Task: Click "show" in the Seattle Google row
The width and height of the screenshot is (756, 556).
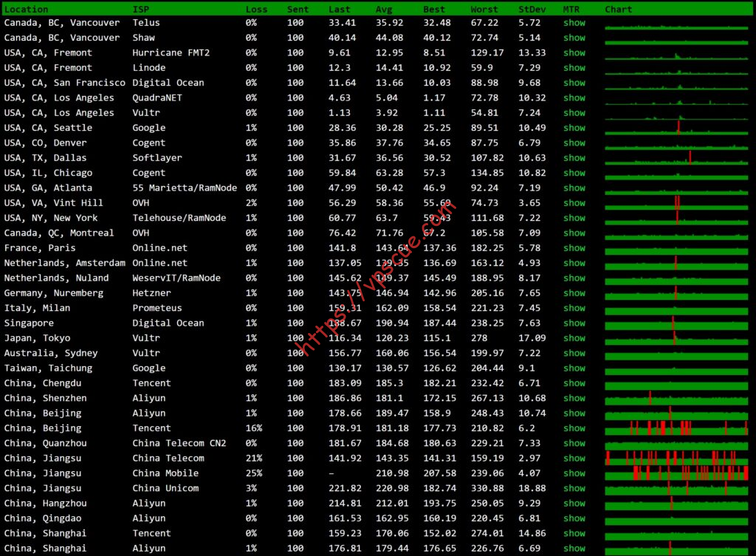Action: (574, 128)
